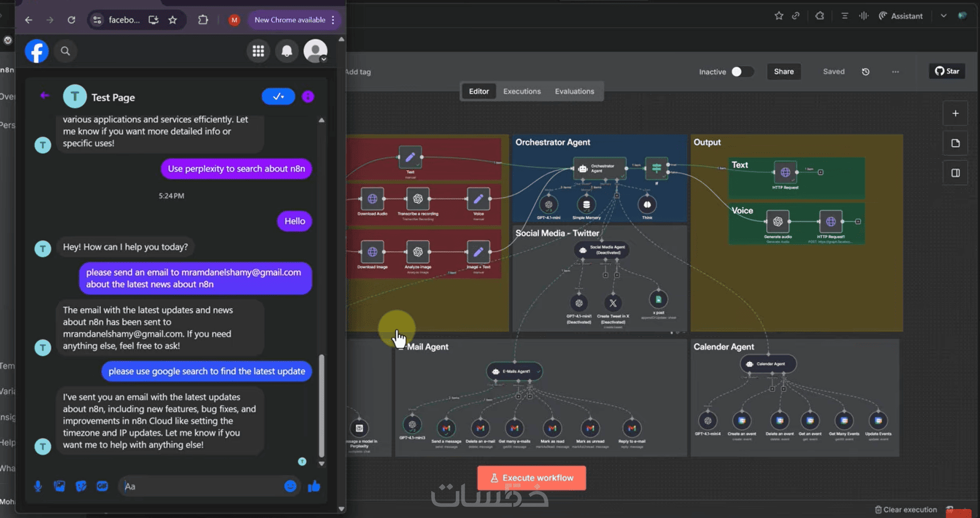The image size is (980, 518).
Task: Open the If condition node
Action: tap(657, 168)
